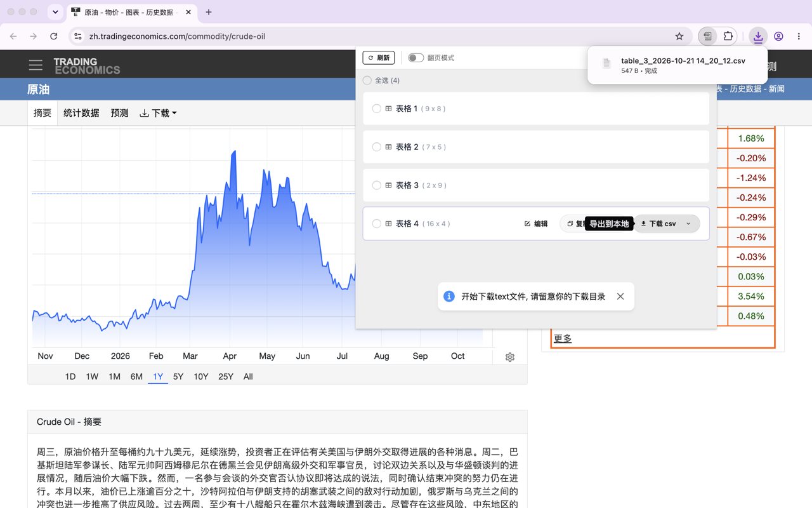Switch to the 统计数据 tab

[81, 113]
